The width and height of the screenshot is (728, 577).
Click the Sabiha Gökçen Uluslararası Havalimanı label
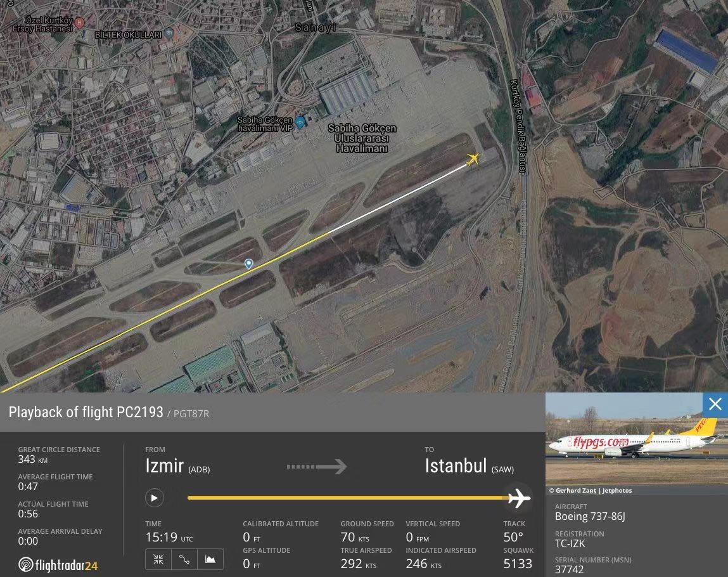click(x=362, y=138)
